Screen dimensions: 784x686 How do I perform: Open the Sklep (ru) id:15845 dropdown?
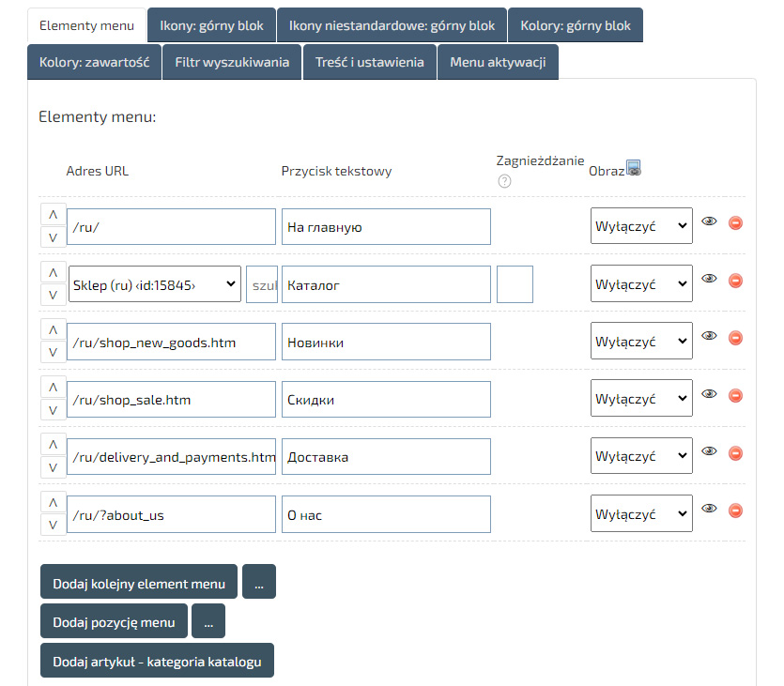[155, 284]
